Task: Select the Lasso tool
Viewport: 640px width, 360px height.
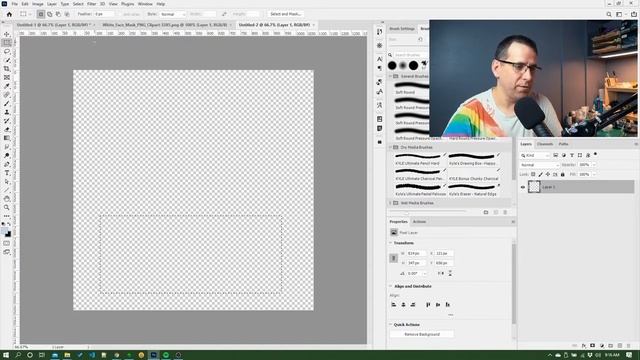Action: point(7,51)
